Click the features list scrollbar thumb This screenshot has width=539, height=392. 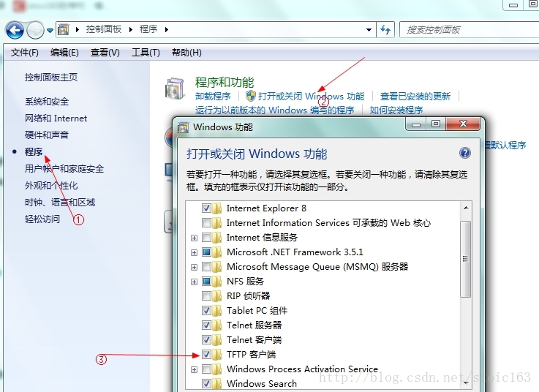[465, 259]
